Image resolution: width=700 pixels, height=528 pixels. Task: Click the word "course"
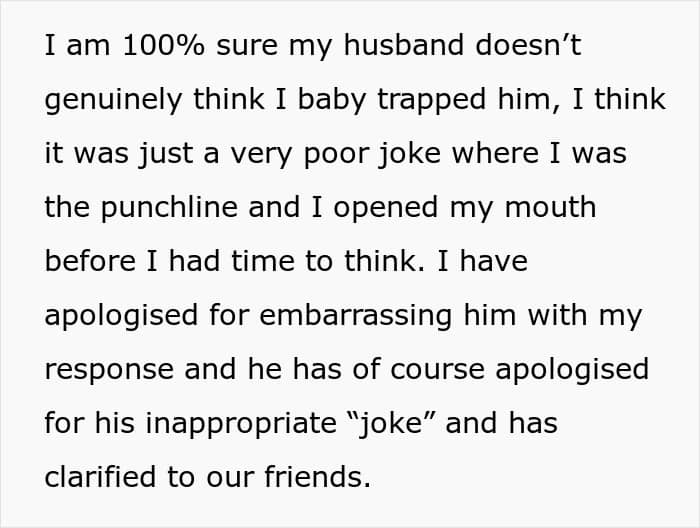click(x=437, y=370)
